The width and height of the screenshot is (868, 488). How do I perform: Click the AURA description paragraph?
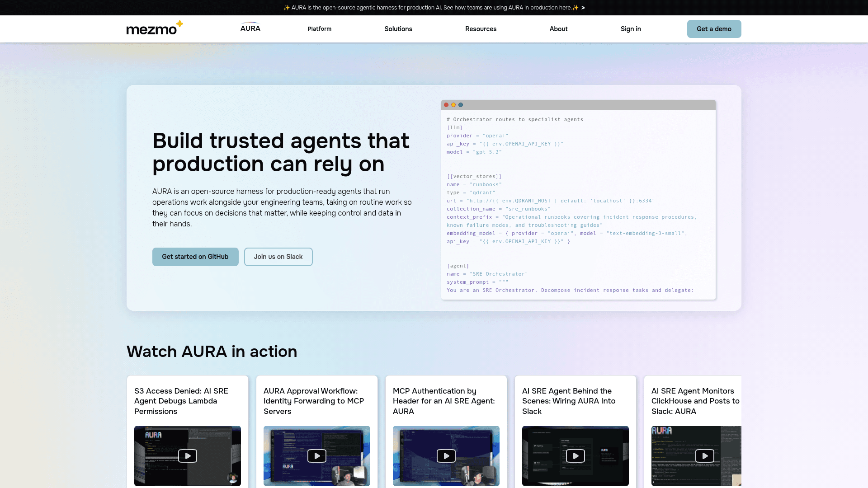[282, 208]
